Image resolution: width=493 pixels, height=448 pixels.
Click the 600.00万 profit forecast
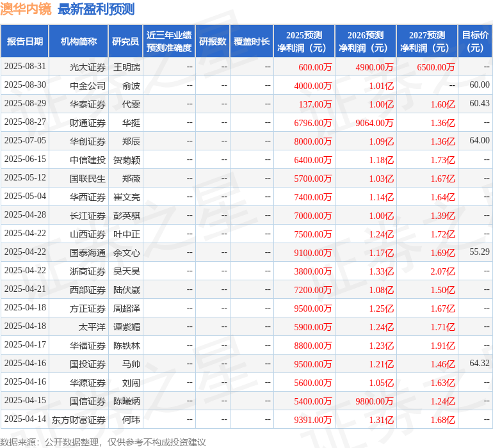[x=315, y=67]
